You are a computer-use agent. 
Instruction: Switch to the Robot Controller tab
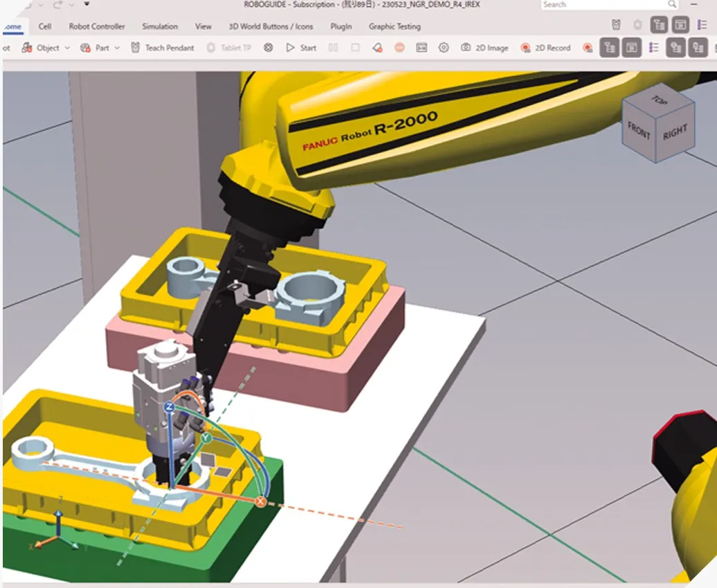[97, 26]
